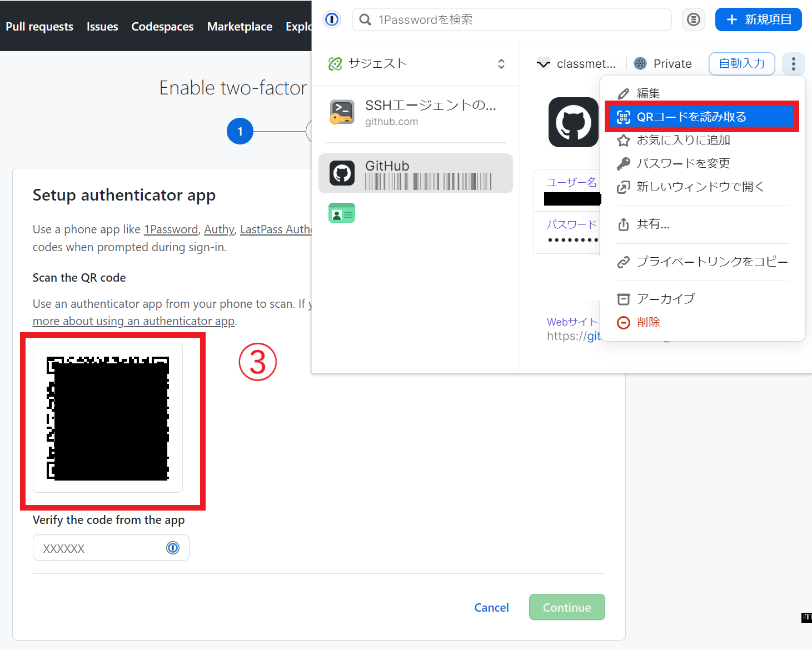Expand the サジェスト sort order chevron
Viewport: 812px width, 650px height.
pyautogui.click(x=501, y=63)
